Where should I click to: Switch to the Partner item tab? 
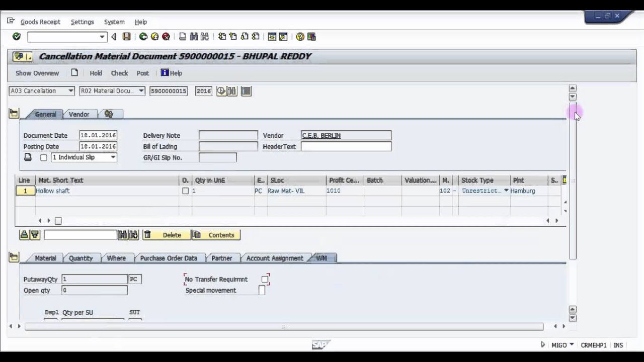[221, 258]
